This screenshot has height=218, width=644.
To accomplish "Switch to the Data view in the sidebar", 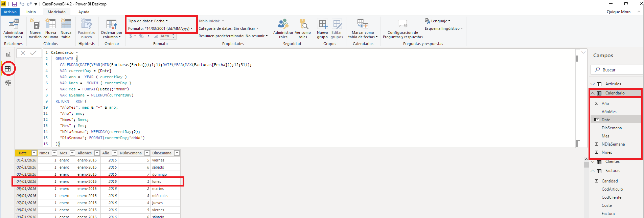I will coord(8,69).
